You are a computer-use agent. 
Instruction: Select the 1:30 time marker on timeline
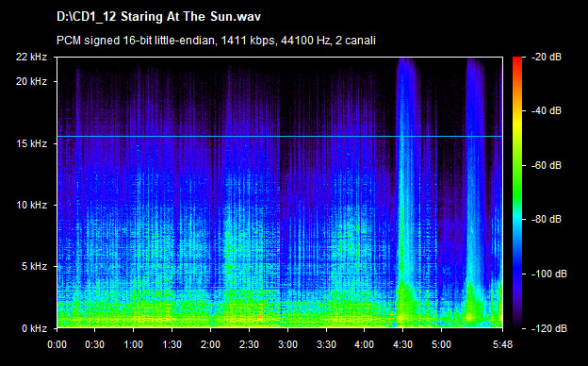click(172, 344)
